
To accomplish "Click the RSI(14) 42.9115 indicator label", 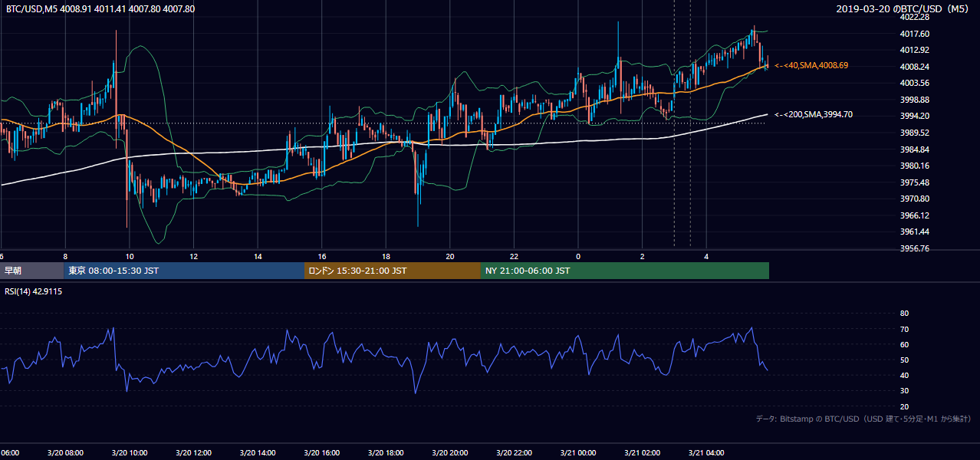I will pyautogui.click(x=33, y=292).
